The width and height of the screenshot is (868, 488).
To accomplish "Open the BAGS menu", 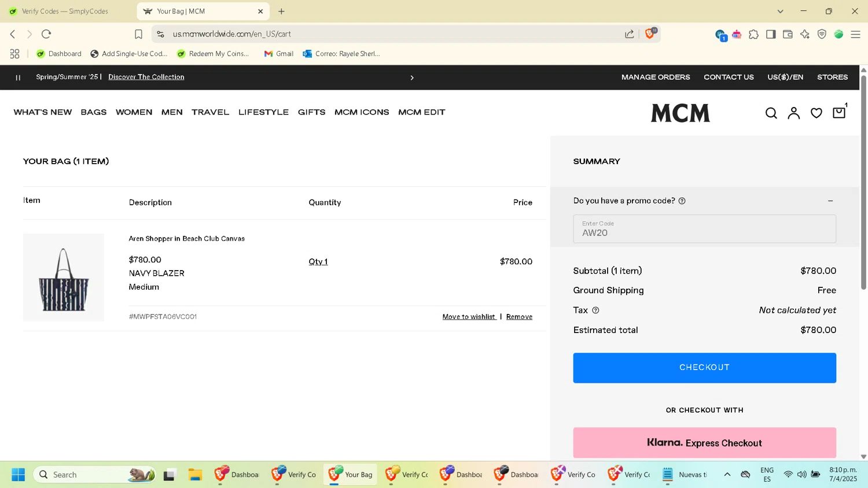I will pos(94,112).
